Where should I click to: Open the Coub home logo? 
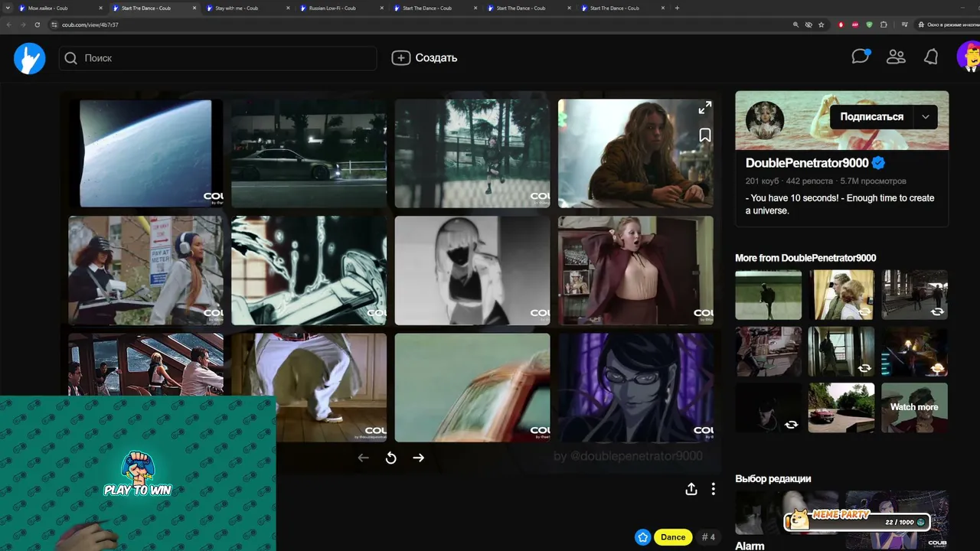pos(30,58)
